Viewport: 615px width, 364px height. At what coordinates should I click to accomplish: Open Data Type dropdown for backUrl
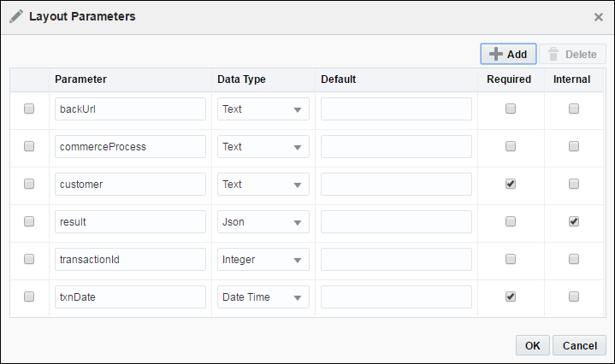(263, 109)
